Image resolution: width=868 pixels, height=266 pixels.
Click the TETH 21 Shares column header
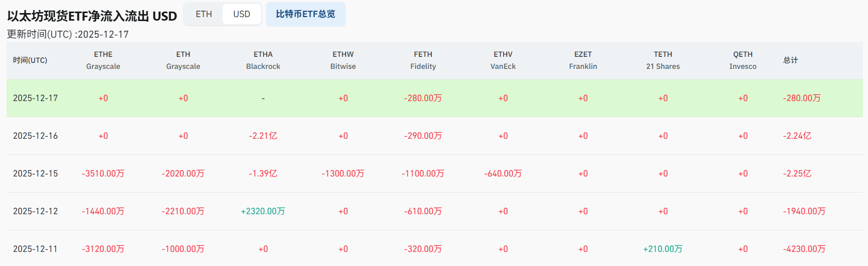[663, 60]
